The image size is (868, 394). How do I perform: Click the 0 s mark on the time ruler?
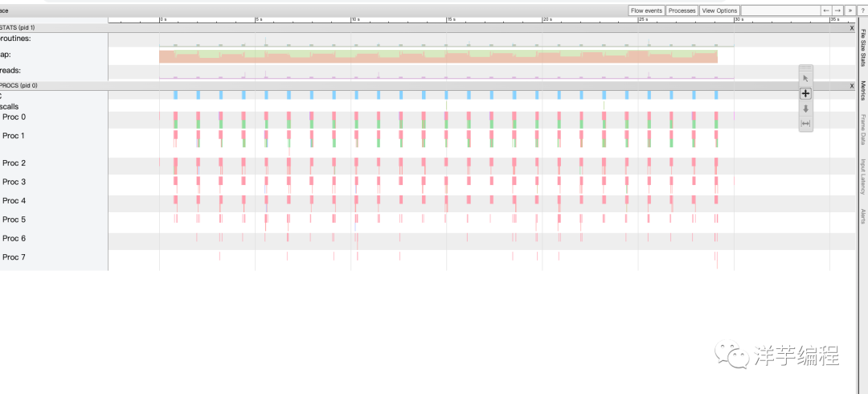point(162,19)
